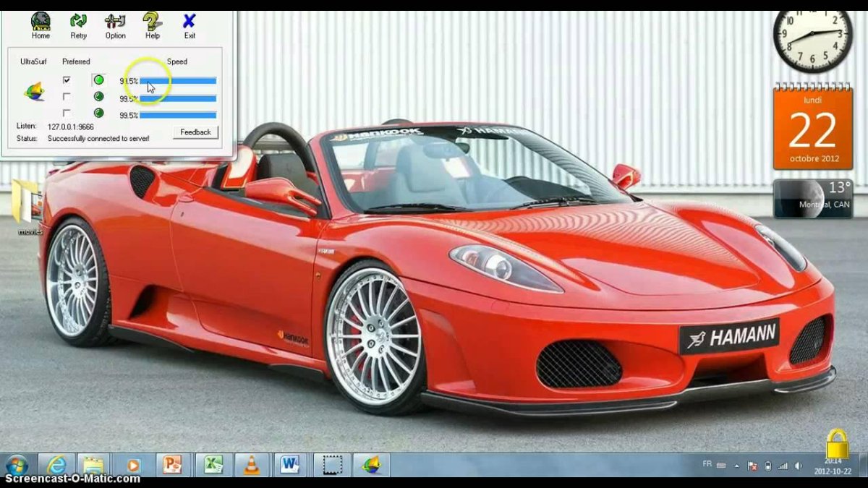Open VLC media player from the taskbar
Screen dimensions: 868x488
click(251, 465)
